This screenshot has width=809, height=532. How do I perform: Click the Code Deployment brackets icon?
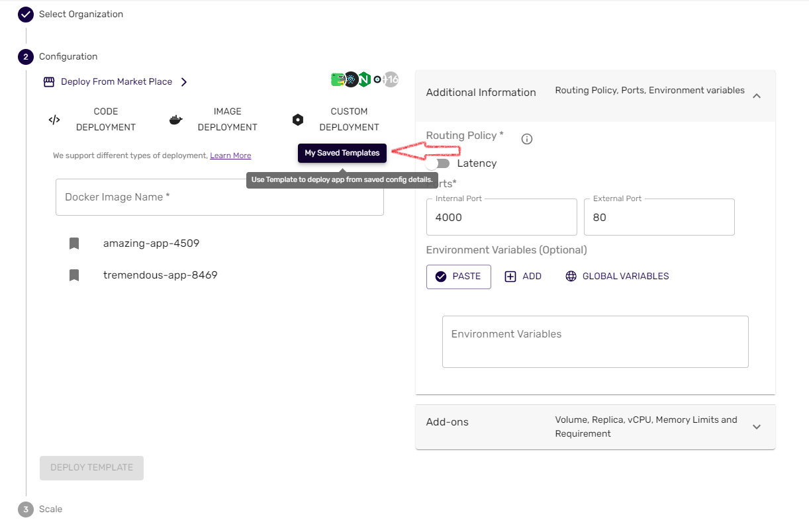[x=54, y=120]
